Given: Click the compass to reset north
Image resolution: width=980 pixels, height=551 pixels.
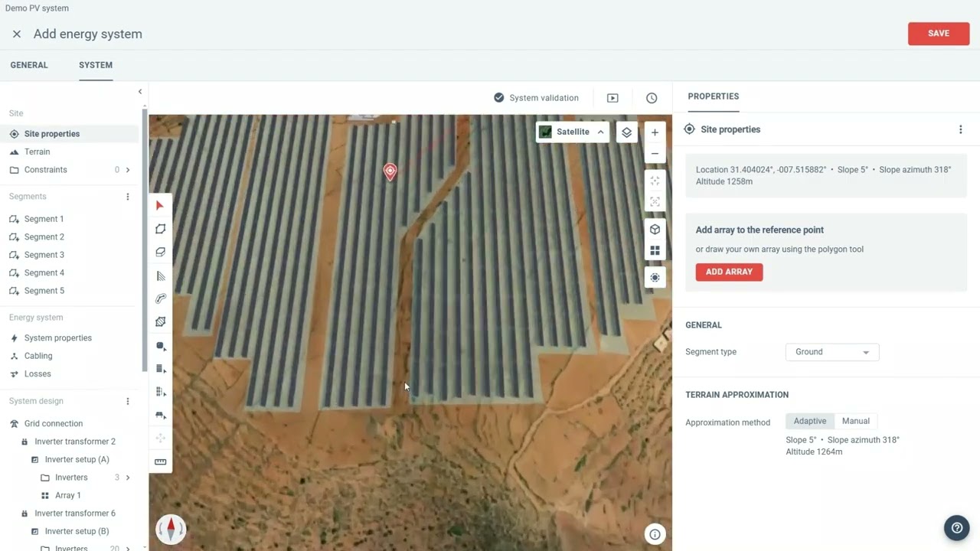Looking at the screenshot, I should point(171,529).
